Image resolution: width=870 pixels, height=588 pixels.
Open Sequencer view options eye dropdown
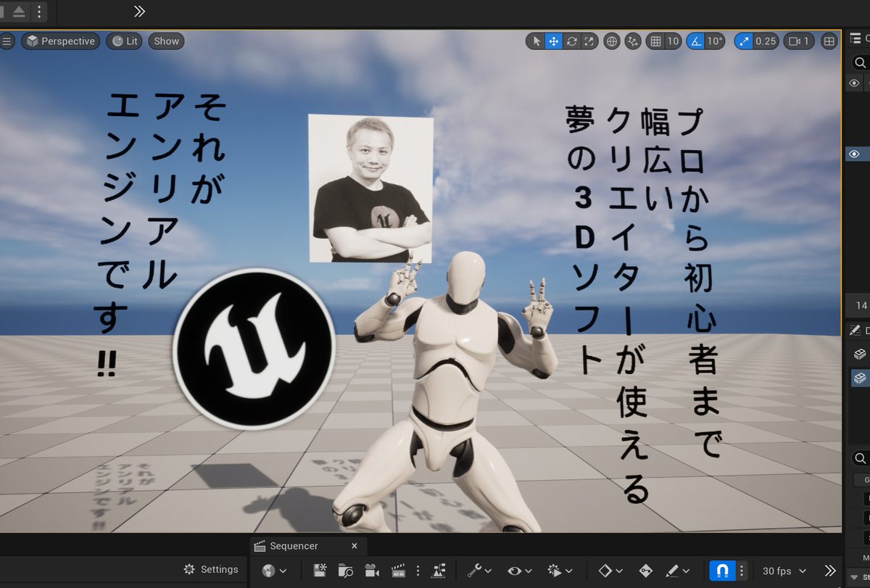click(520, 571)
